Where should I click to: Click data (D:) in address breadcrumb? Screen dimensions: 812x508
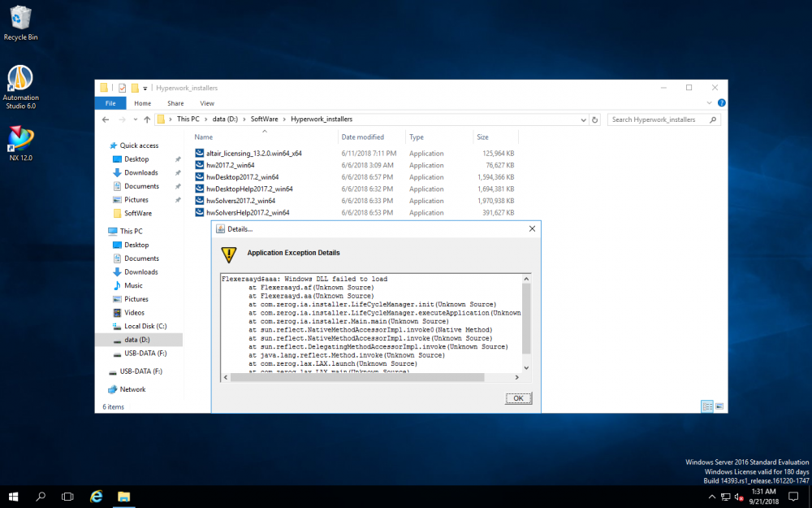point(225,119)
